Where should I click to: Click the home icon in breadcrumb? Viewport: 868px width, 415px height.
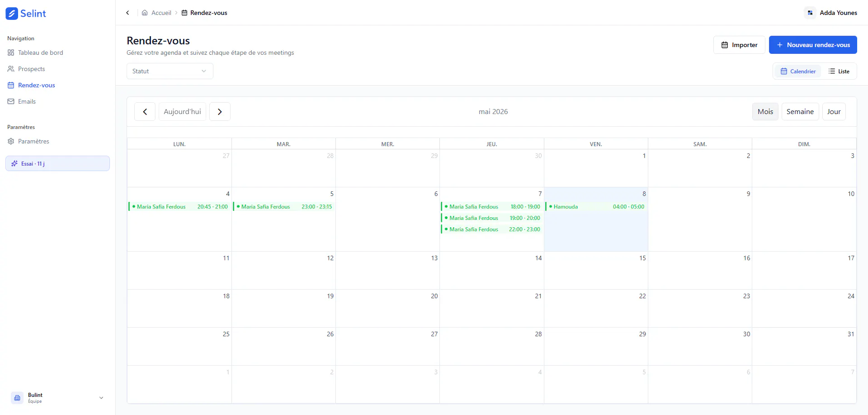(x=145, y=13)
